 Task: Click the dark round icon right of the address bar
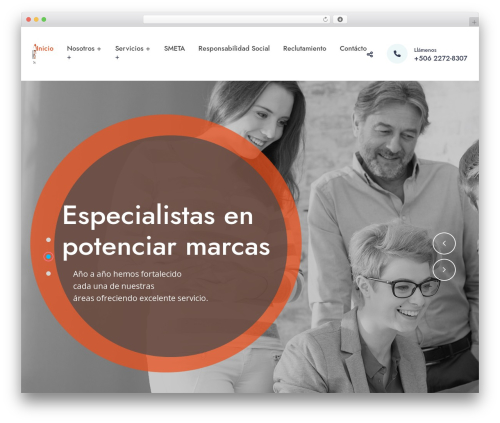pos(340,20)
